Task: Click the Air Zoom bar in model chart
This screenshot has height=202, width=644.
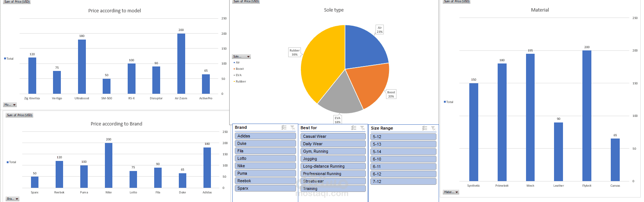Action: [x=181, y=63]
